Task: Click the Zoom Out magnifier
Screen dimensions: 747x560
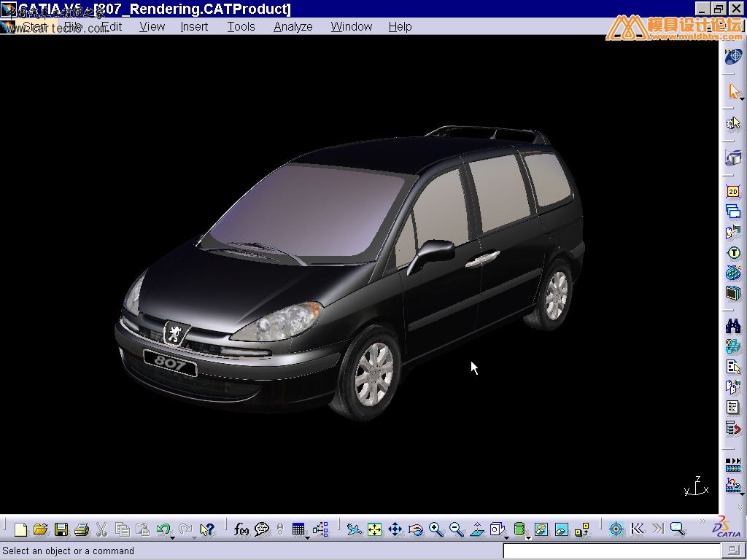Action: click(x=457, y=529)
